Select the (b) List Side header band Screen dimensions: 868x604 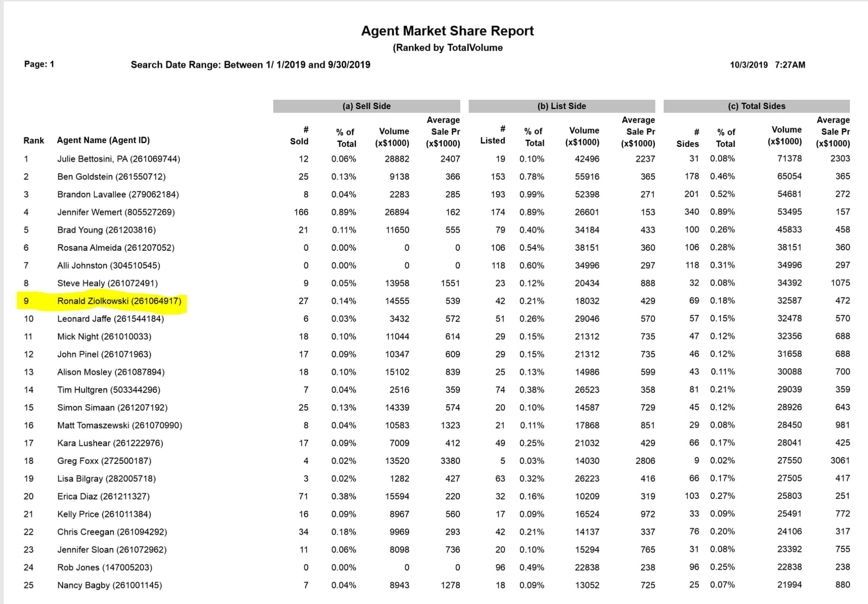tap(561, 106)
